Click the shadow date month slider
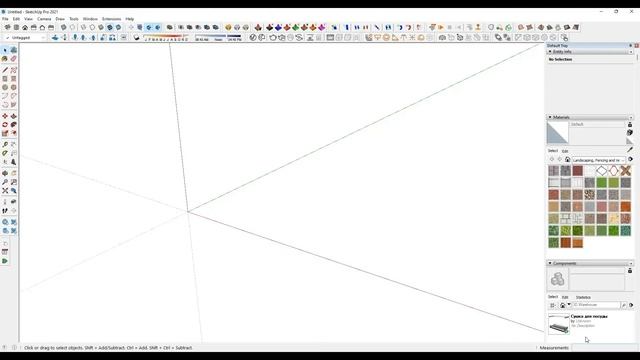Screen dimensions: 640x360 point(167,38)
